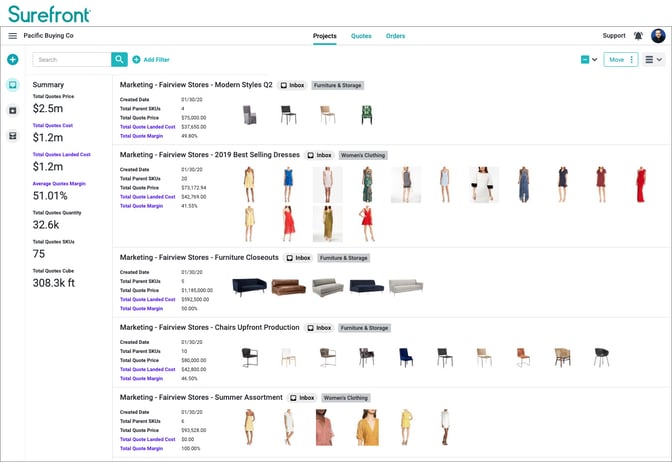Click Inbox tag on 2019 Best Selling Dresses

(319, 155)
